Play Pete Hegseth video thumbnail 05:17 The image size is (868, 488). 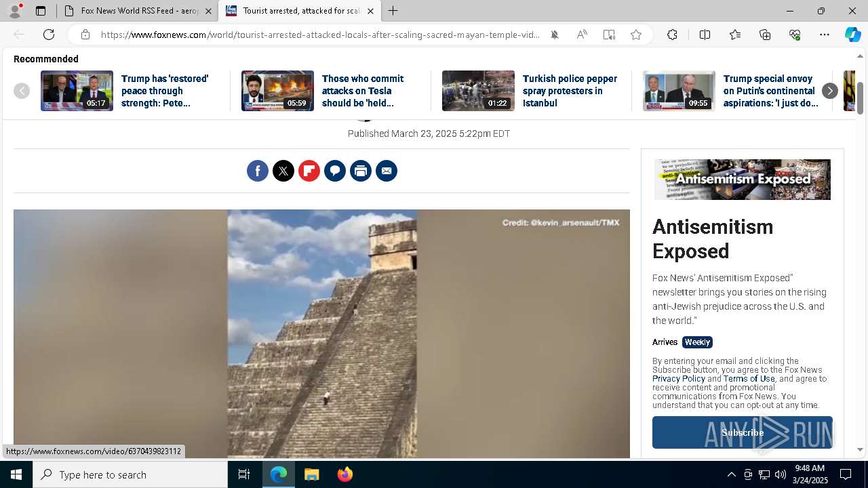(77, 91)
